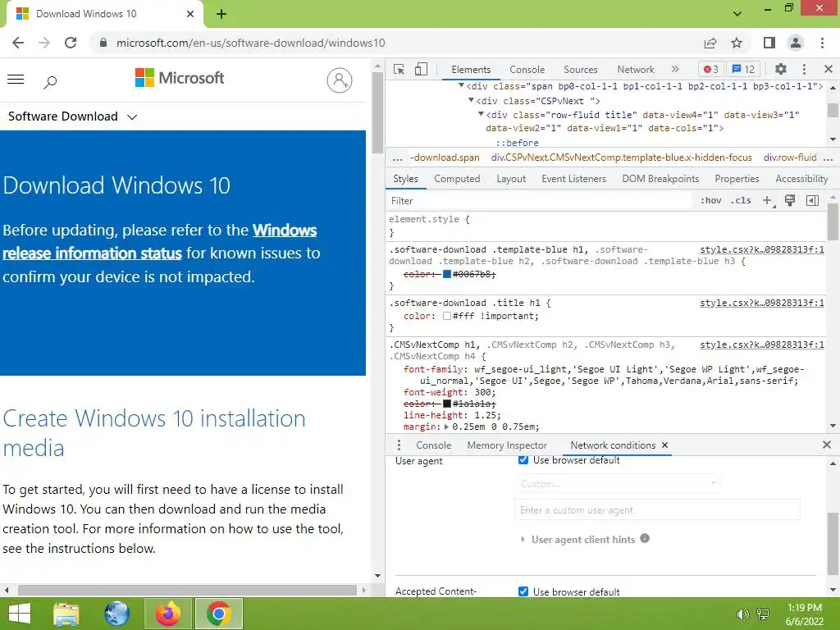Collapse the row-fluid title div node

point(481,114)
